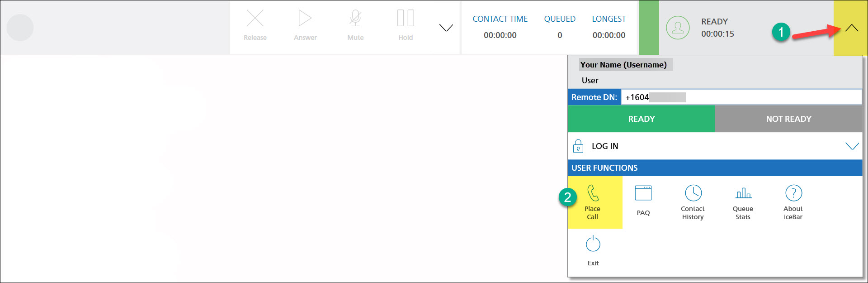The image size is (868, 283).
Task: Click the USER FUNCTIONS header
Action: coord(715,168)
